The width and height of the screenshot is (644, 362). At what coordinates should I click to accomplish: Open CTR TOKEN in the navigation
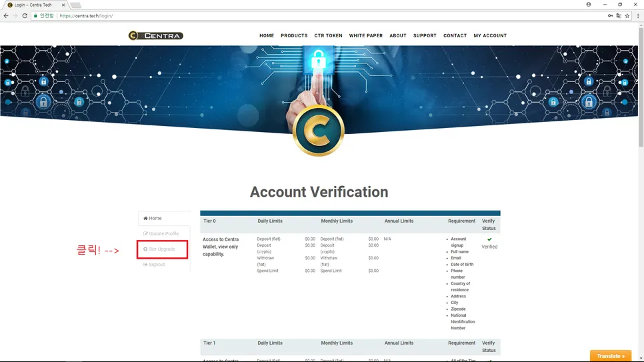click(328, 36)
